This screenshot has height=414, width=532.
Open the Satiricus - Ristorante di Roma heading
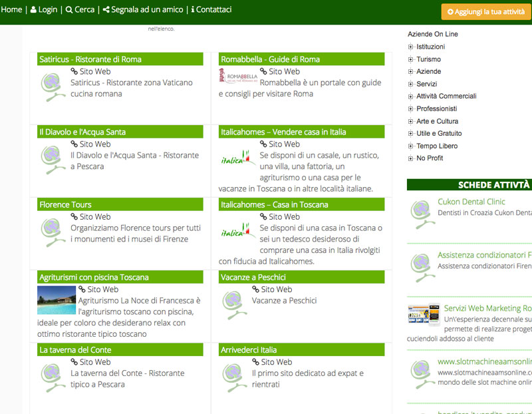[x=90, y=59]
